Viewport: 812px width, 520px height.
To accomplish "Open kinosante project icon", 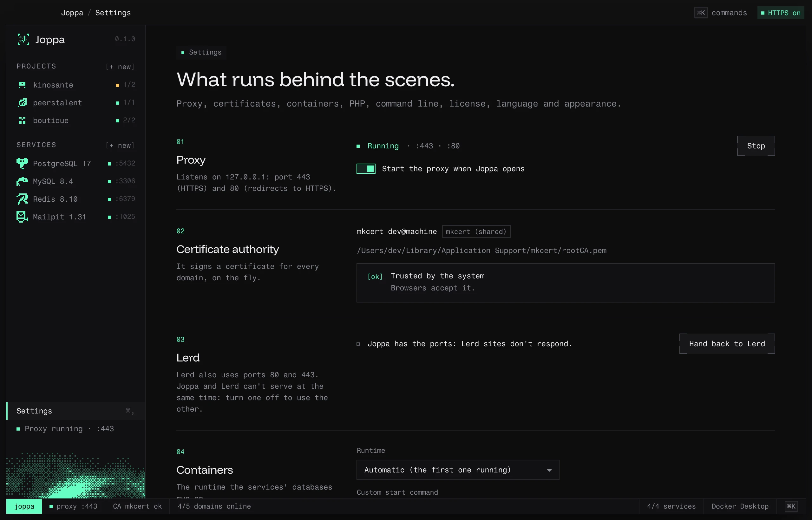I will pyautogui.click(x=22, y=85).
